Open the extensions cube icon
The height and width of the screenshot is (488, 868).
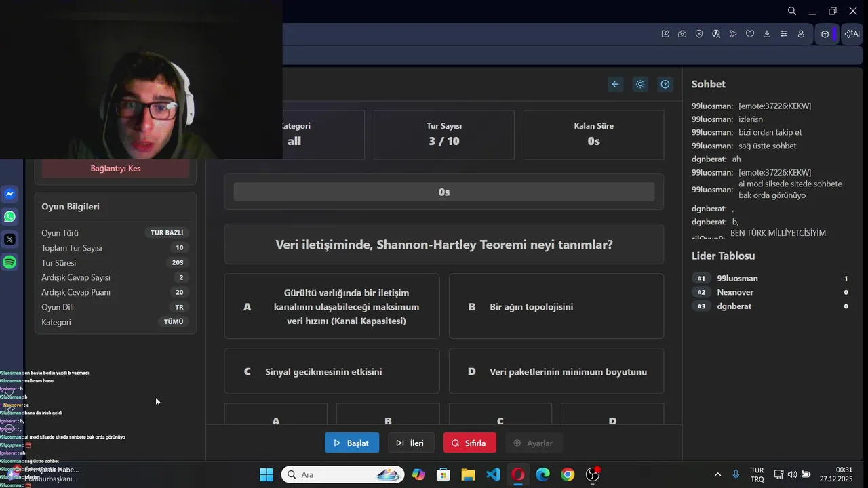(825, 34)
